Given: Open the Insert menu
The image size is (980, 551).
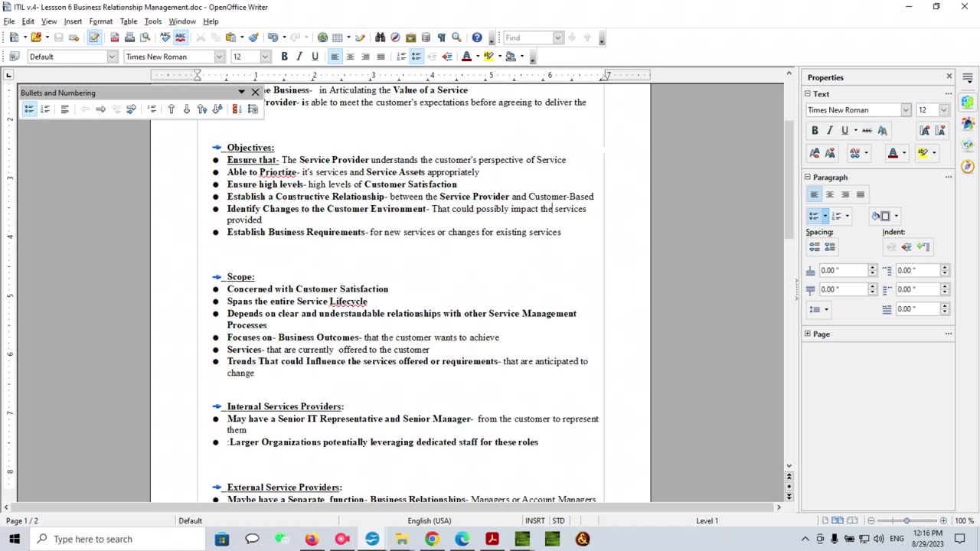Looking at the screenshot, I should 73,21.
